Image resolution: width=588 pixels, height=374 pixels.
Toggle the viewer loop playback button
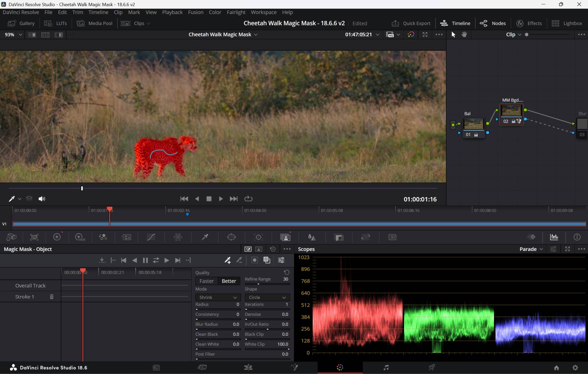[x=248, y=199]
